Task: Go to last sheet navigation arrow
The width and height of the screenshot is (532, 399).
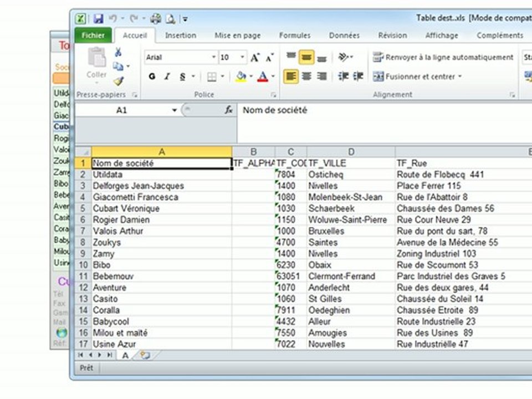Action: click(109, 355)
